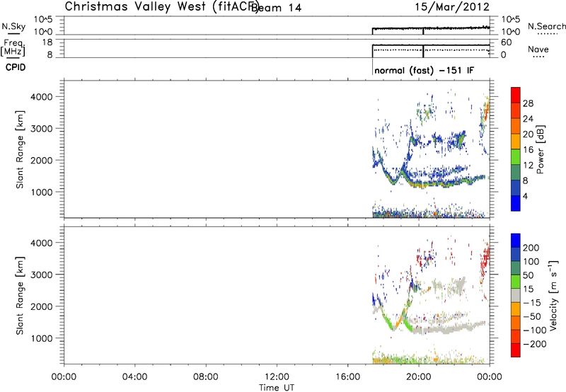Click the '60' tick on the Nave axis
This screenshot has width=566, height=392.
pyautogui.click(x=507, y=42)
